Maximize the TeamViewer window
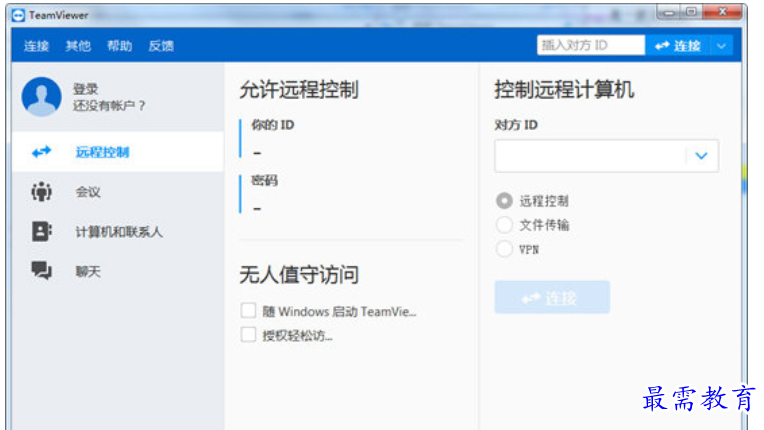Screen dimensions: 764x430 point(691,12)
